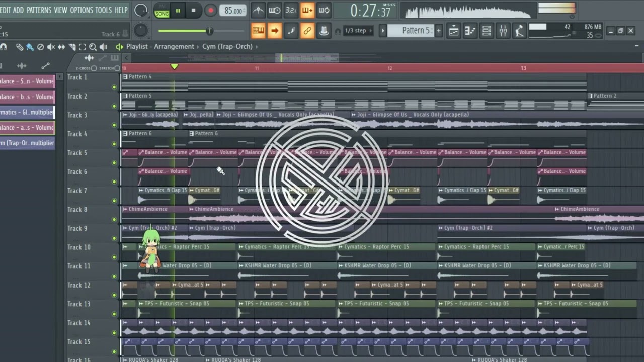
Task: Open the OPTIONS menu
Action: (81, 10)
